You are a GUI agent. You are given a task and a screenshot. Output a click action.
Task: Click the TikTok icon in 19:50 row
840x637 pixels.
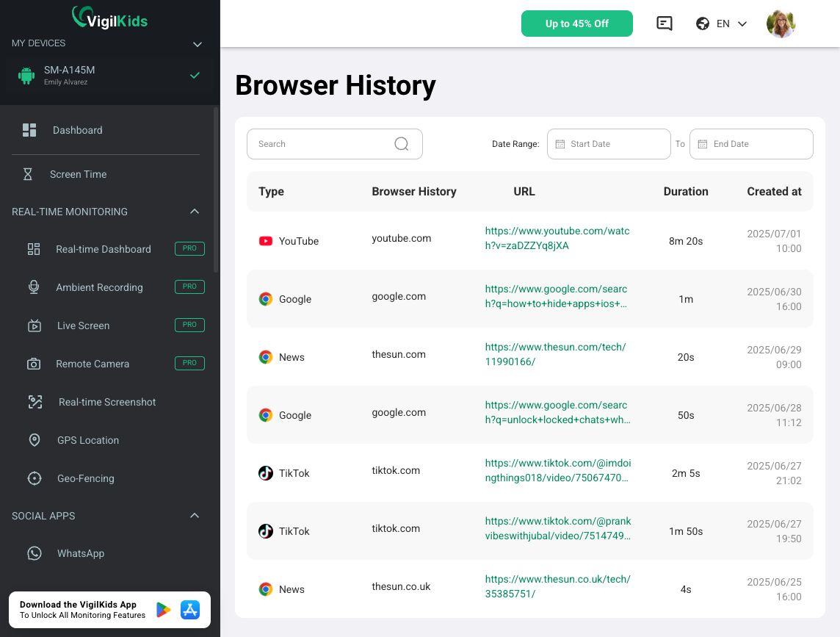point(266,530)
